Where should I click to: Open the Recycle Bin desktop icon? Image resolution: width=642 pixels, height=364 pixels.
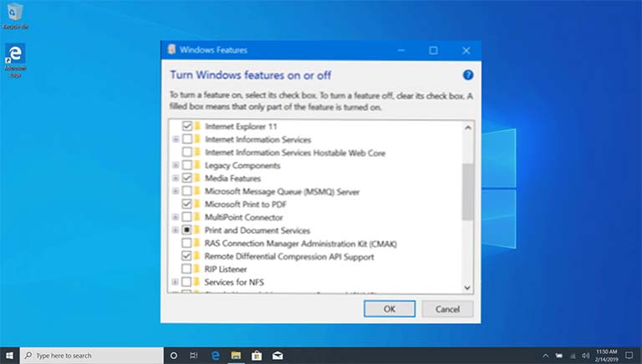point(15,16)
